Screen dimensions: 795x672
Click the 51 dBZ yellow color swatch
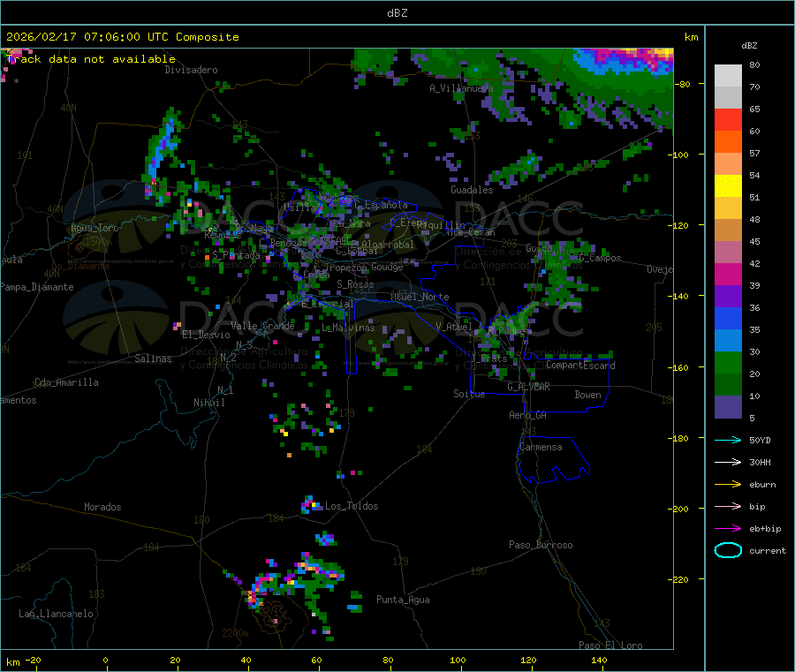pyautogui.click(x=728, y=186)
